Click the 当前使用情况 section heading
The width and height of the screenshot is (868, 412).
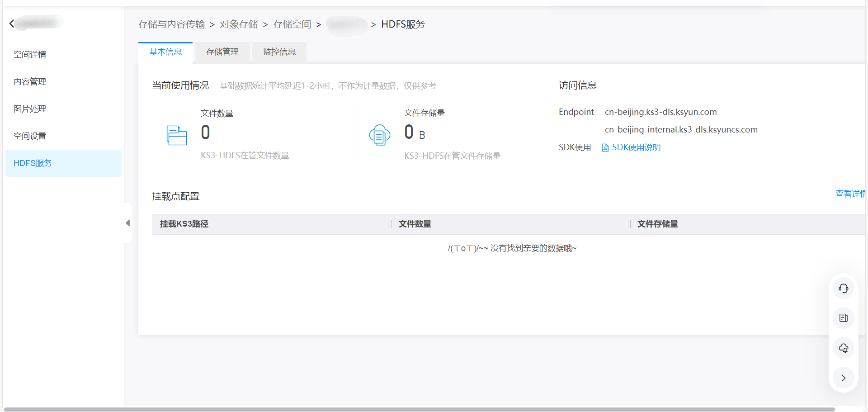[x=180, y=85]
